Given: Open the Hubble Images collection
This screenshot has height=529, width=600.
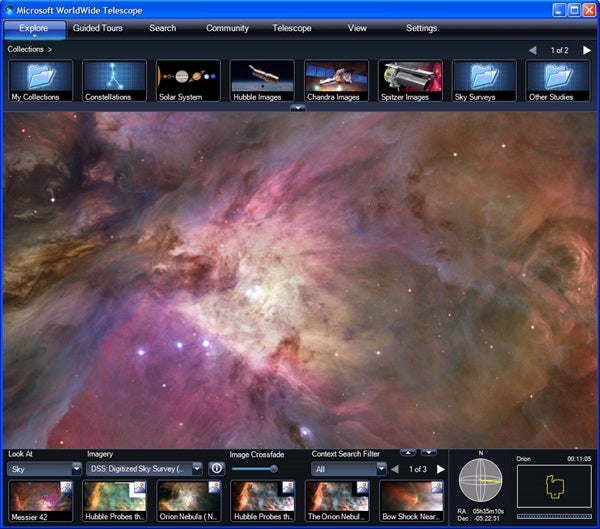Looking at the screenshot, I should point(262,81).
